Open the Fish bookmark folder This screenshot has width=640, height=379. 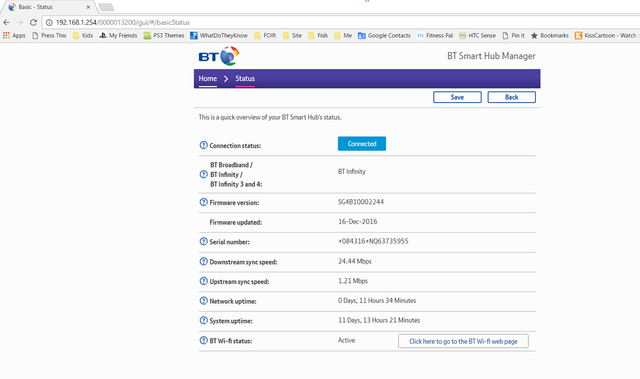(318, 35)
